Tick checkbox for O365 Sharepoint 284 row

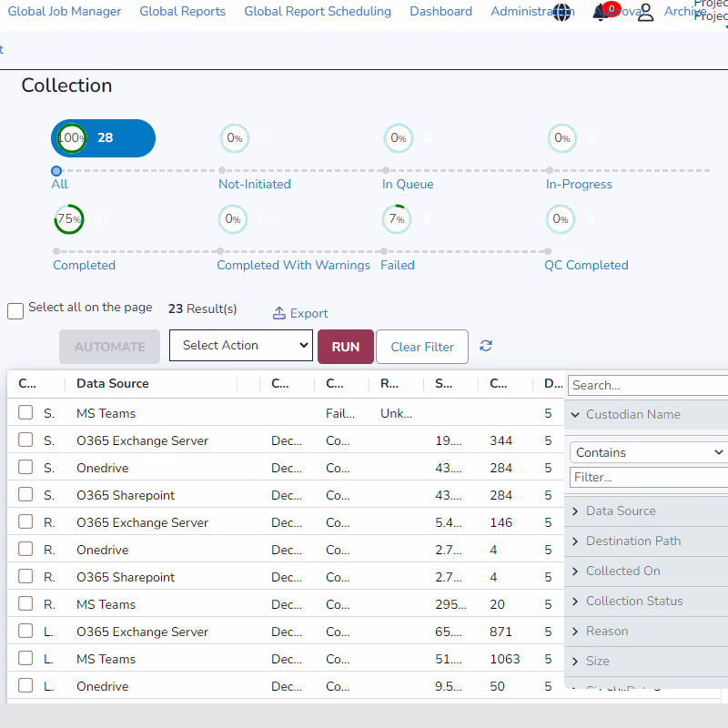coord(25,494)
